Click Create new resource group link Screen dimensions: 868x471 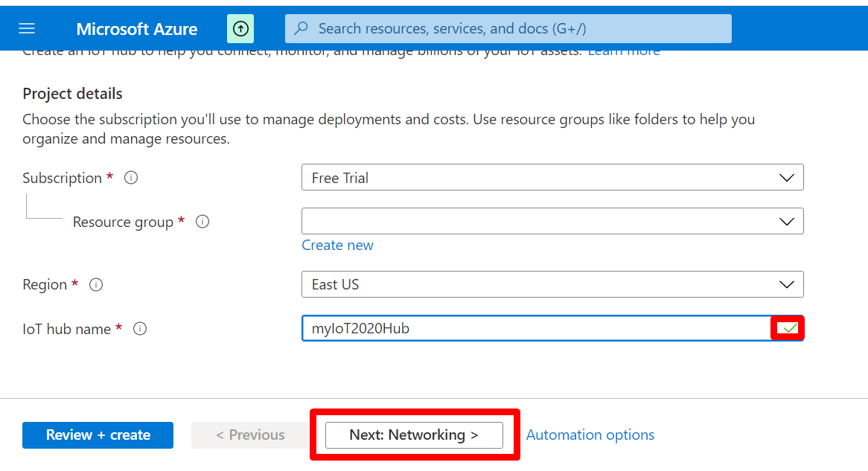pos(338,246)
